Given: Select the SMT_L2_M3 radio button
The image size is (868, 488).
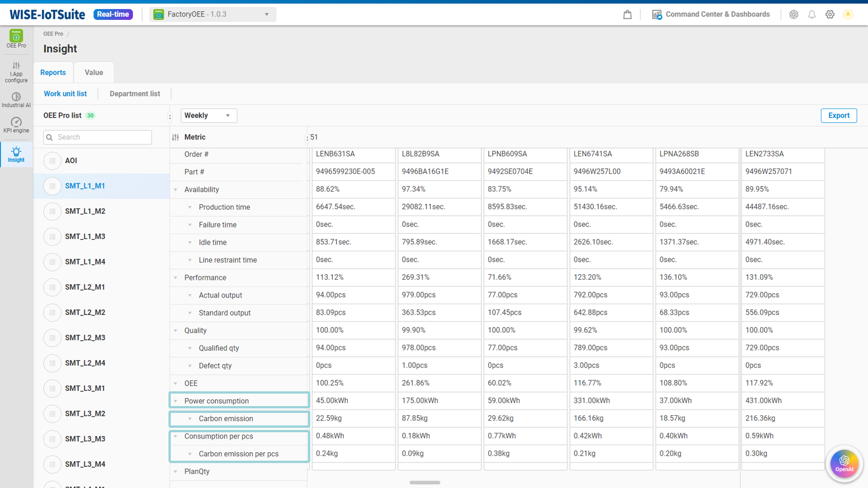Looking at the screenshot, I should [52, 338].
